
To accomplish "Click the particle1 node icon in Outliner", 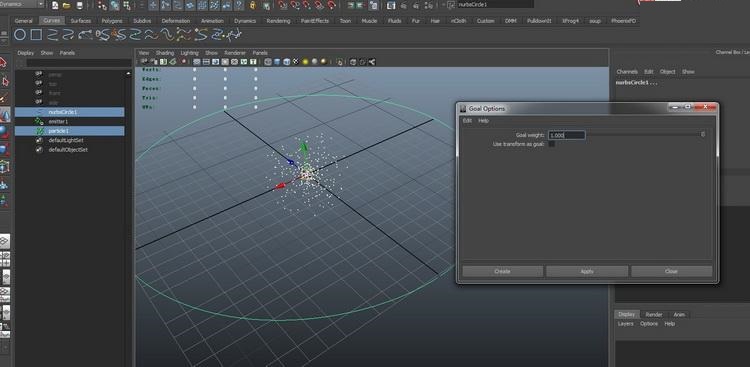I will (x=40, y=131).
